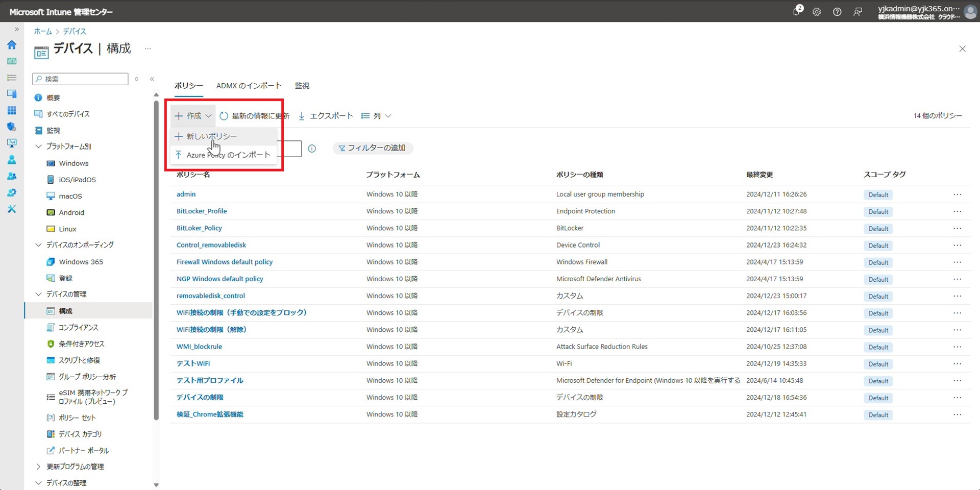
Task: Click the エクスポート button
Action: (x=326, y=116)
